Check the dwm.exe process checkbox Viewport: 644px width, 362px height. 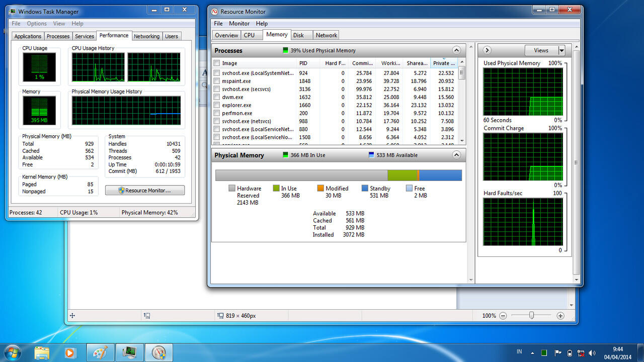point(217,97)
